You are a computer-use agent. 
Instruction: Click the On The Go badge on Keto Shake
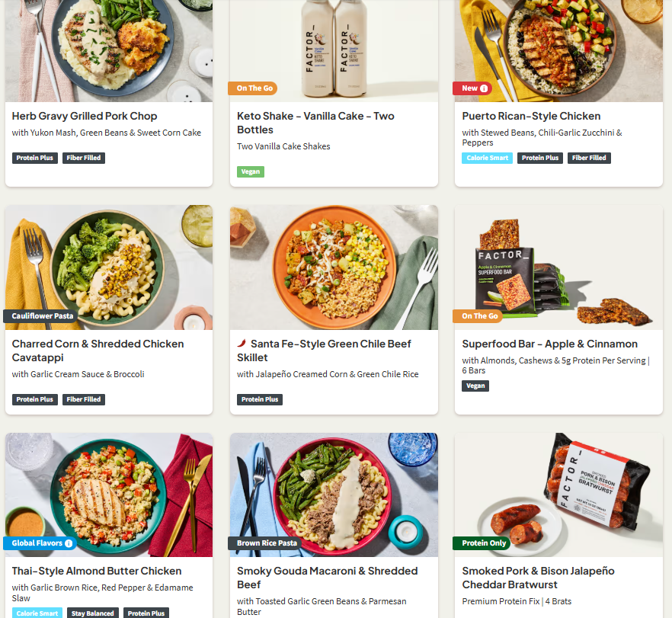pos(253,88)
